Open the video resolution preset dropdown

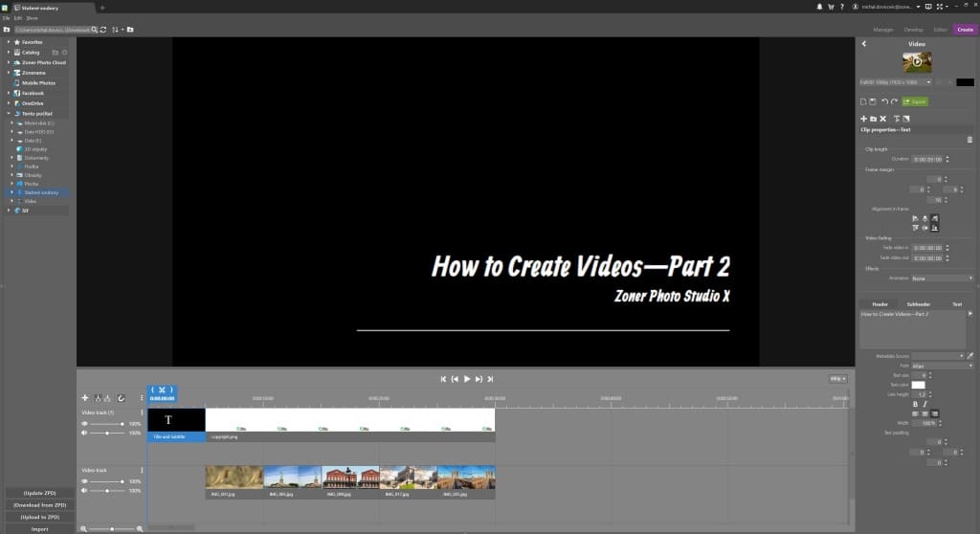click(896, 82)
